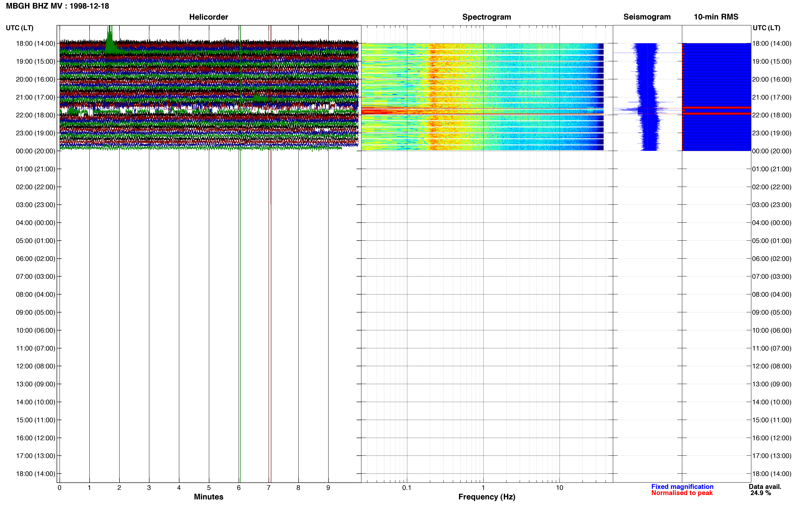Screen dimensions: 812x508
Task: Click the '5' minutes tick label
Action: 209,488
